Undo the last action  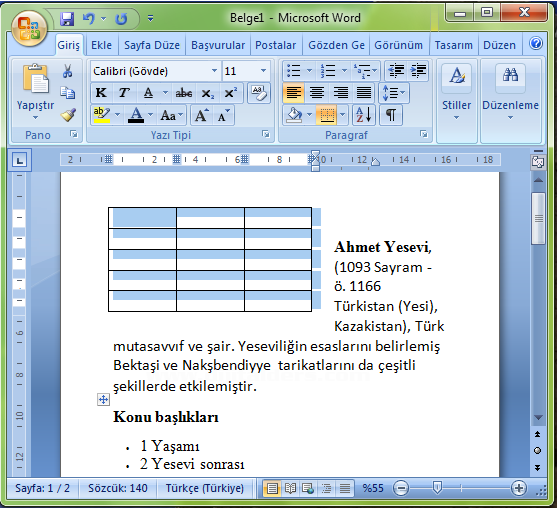[x=89, y=18]
